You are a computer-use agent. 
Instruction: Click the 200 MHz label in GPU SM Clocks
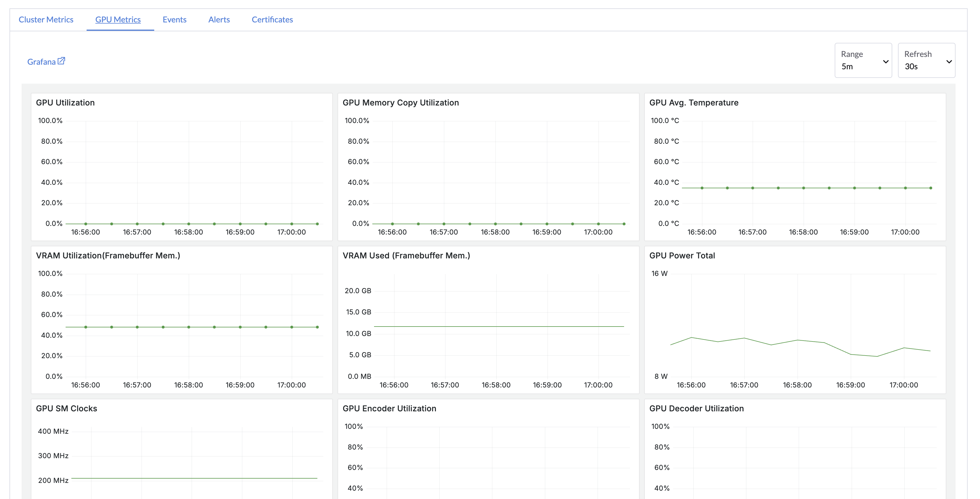tap(53, 480)
